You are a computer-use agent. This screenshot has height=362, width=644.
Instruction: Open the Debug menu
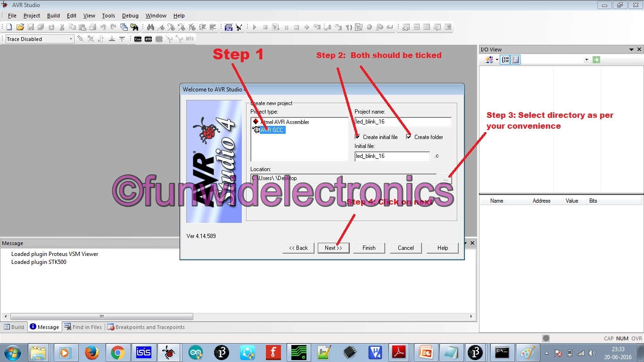(130, 16)
